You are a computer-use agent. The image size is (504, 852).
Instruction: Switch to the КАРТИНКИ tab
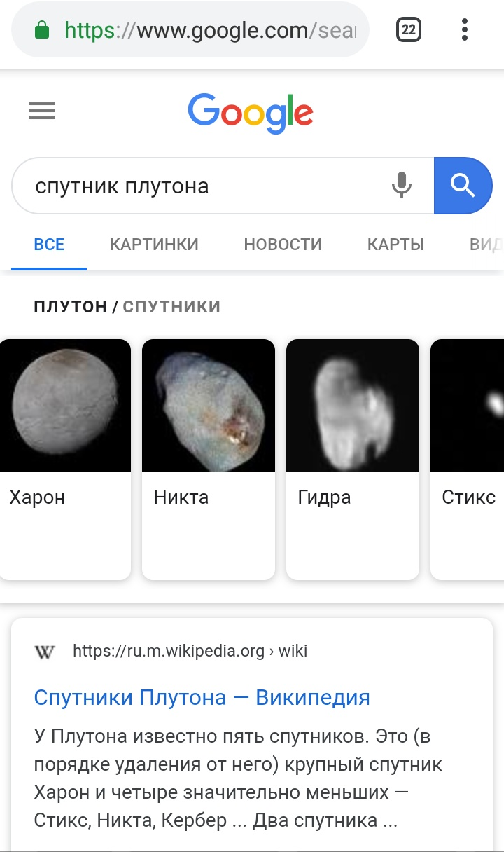pyautogui.click(x=154, y=245)
